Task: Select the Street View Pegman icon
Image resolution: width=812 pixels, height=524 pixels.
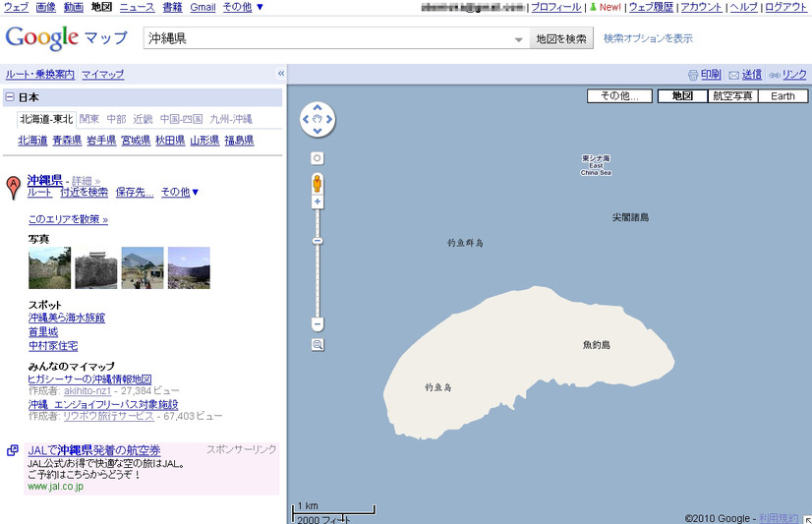Action: (x=318, y=183)
